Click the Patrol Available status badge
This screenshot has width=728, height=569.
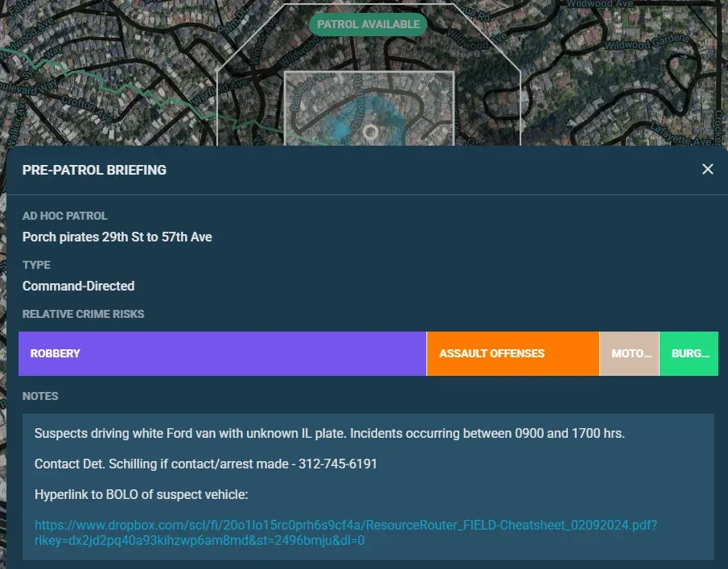click(x=368, y=24)
